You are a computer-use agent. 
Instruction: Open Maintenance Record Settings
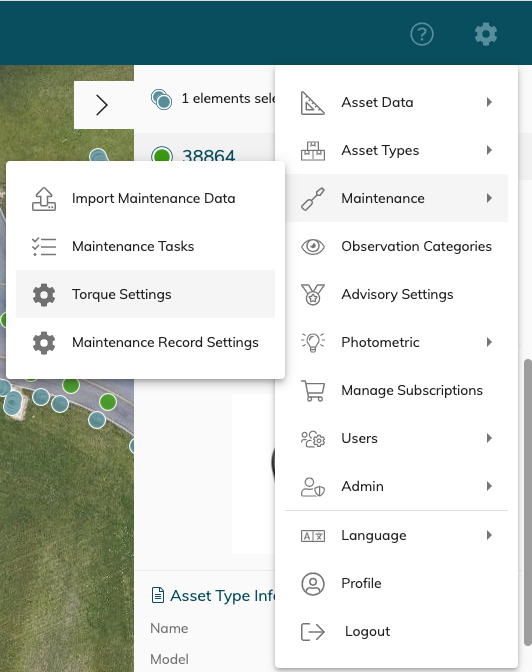(145, 342)
